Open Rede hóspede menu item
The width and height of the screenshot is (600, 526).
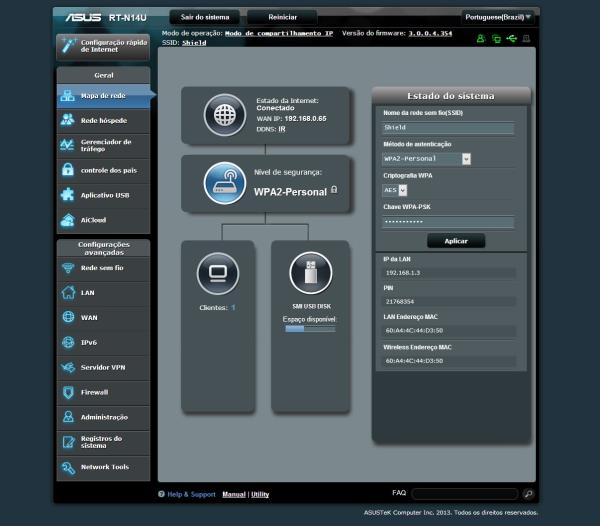103,121
